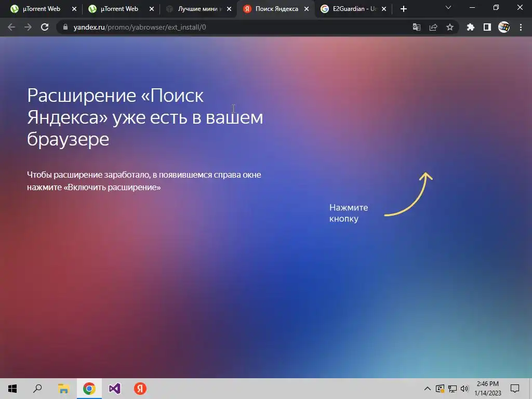
Task: Open Visual Studio from taskbar
Action: 115,389
